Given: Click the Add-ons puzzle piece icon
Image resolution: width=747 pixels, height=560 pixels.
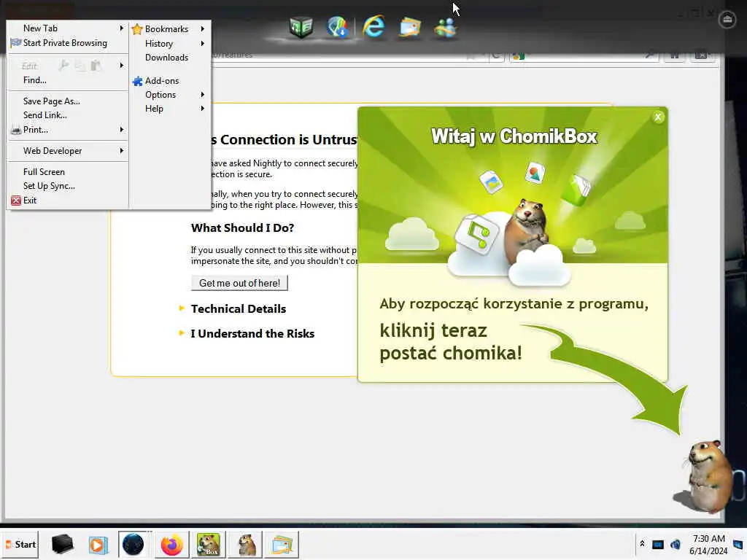Looking at the screenshot, I should tap(137, 81).
